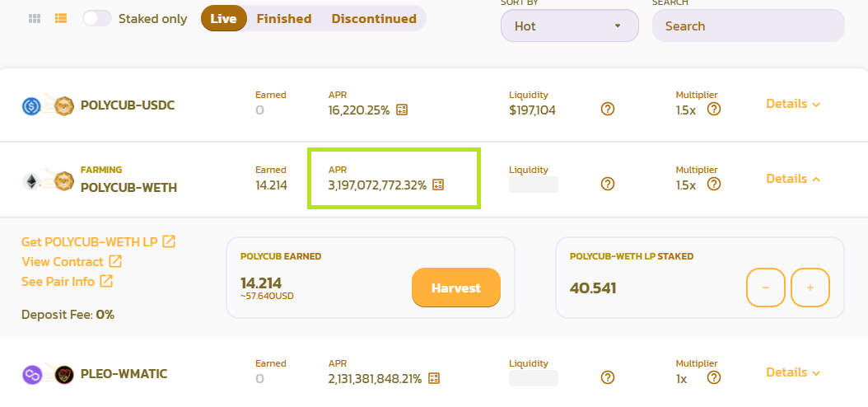Expand Details for POLYCUB-USDC farm
868x407 pixels.
click(x=793, y=104)
